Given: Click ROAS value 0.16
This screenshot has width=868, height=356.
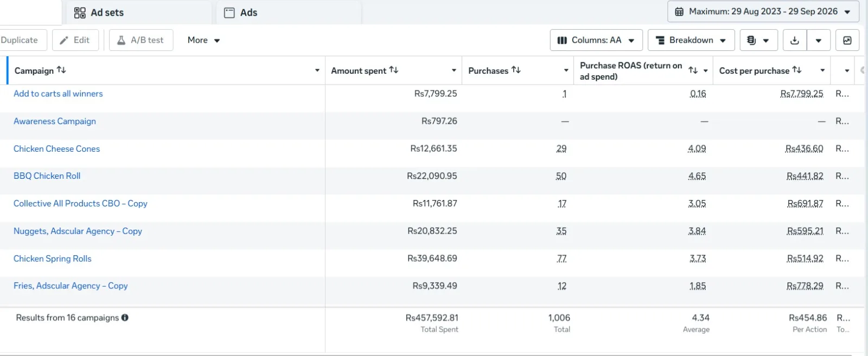Looking at the screenshot, I should (698, 94).
